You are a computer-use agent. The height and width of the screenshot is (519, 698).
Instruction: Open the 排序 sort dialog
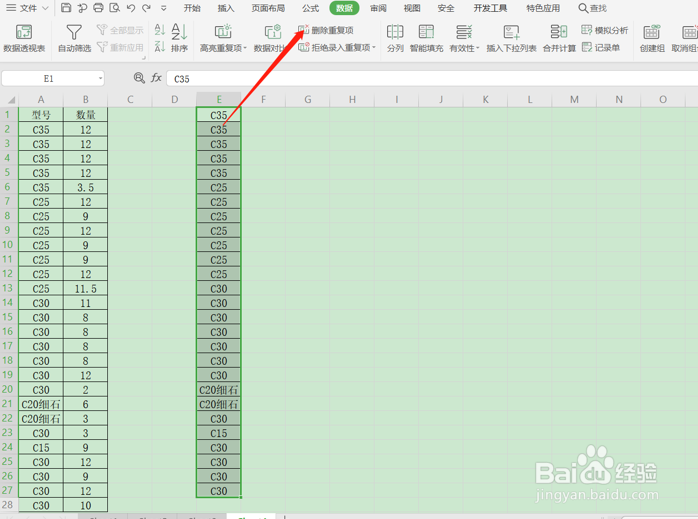179,38
